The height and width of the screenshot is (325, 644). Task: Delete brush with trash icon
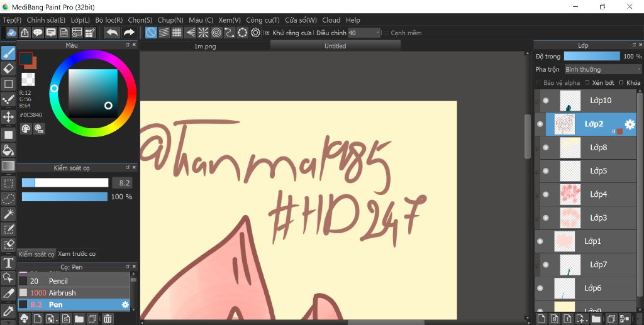[107, 319]
